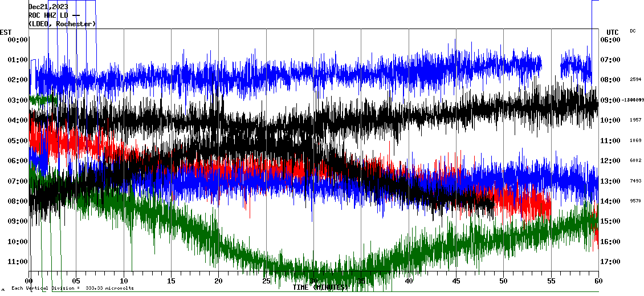Click the DC value 1957

[635, 120]
